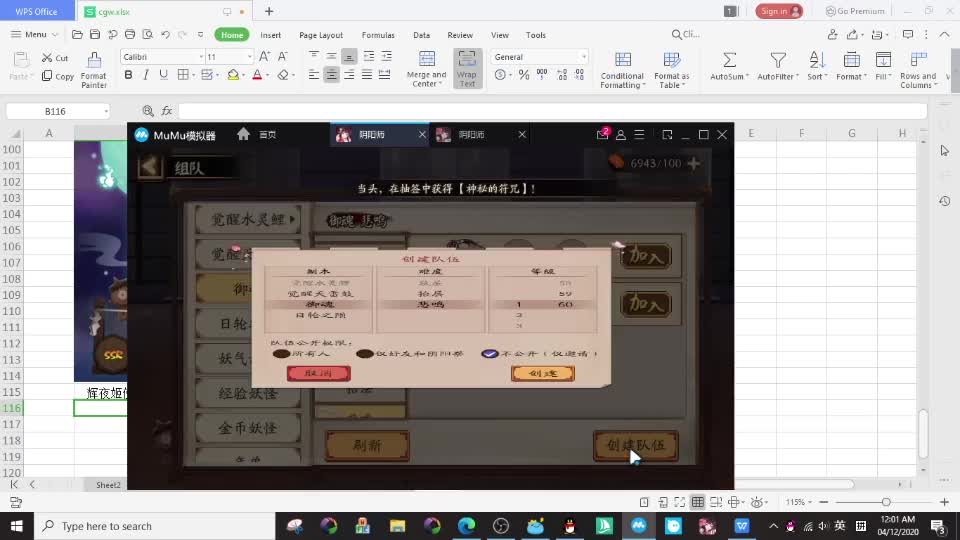The height and width of the screenshot is (540, 960).
Task: Open the font name Calibri dropdown
Action: (x=200, y=57)
